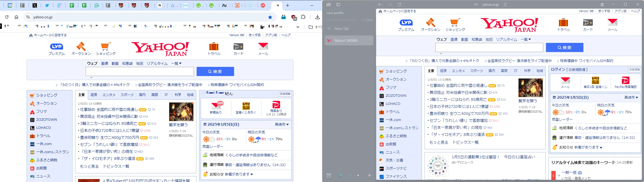Open メール envelope icon in Chrome header
Screen dimensions: 644x182
(263, 49)
